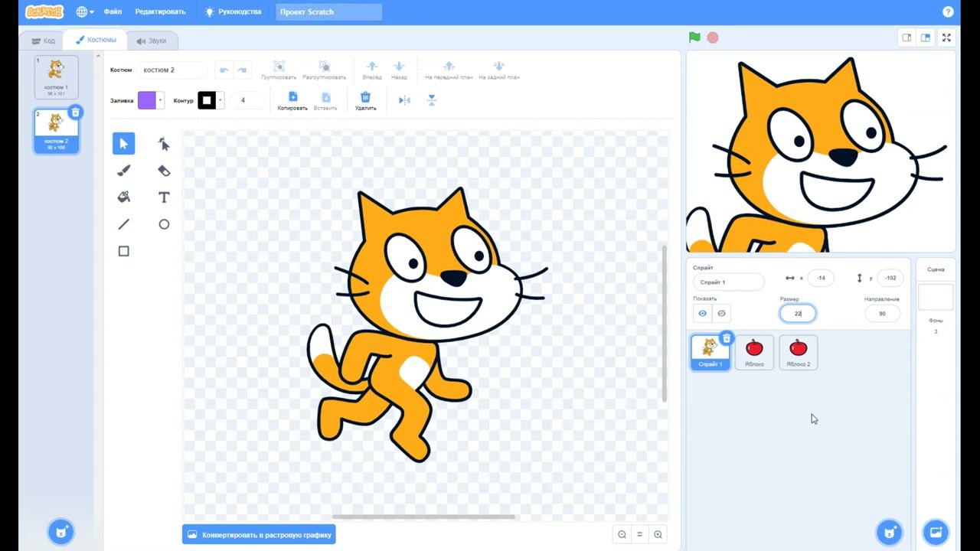
Task: Select the костюм 1 thumbnail
Action: coord(56,77)
